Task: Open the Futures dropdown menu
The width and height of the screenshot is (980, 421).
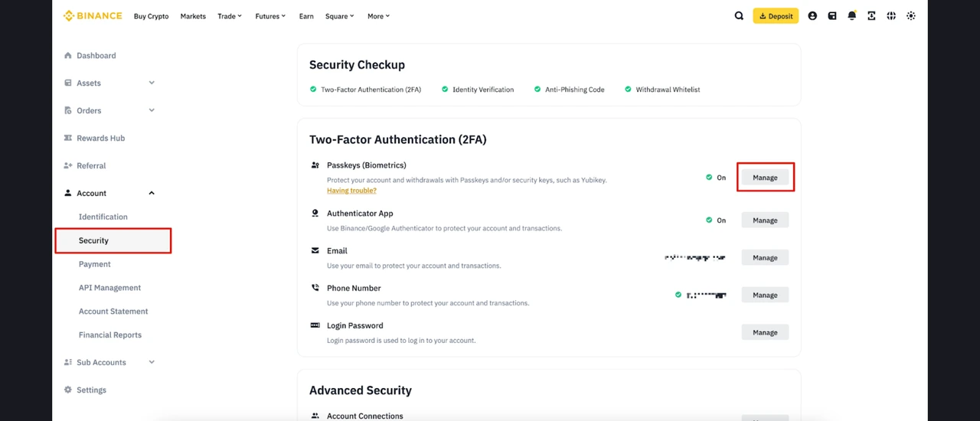Action: pos(270,16)
